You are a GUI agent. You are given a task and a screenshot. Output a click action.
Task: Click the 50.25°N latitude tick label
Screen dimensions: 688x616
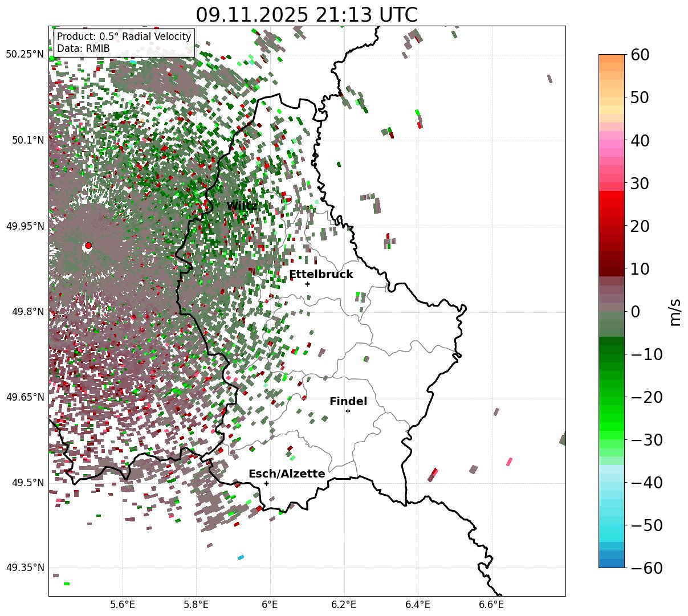coord(25,54)
